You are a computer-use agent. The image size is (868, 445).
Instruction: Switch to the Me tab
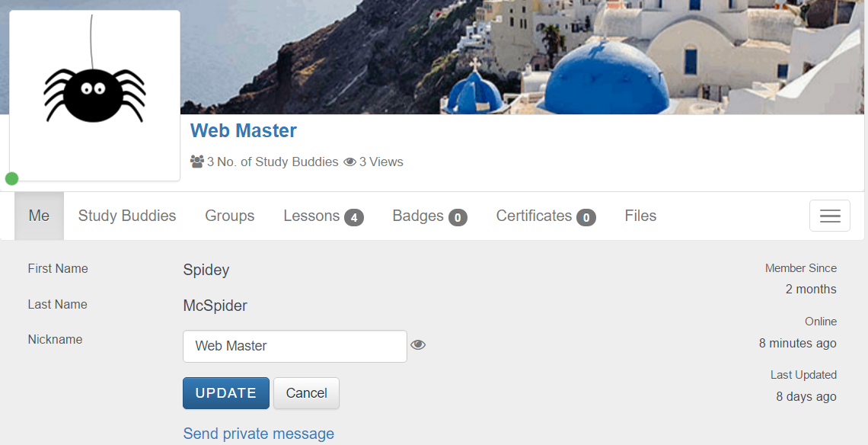[40, 216]
